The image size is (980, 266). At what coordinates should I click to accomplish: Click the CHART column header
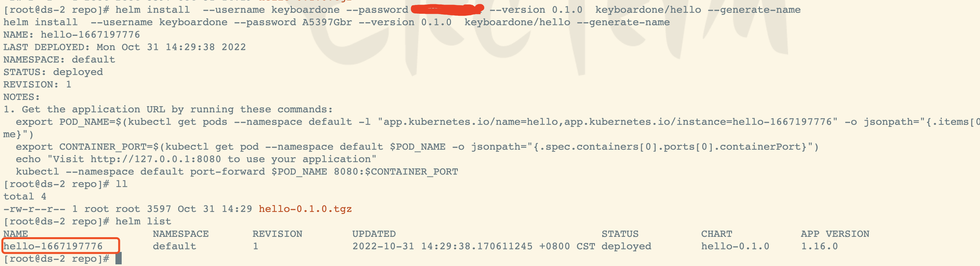[x=716, y=234]
